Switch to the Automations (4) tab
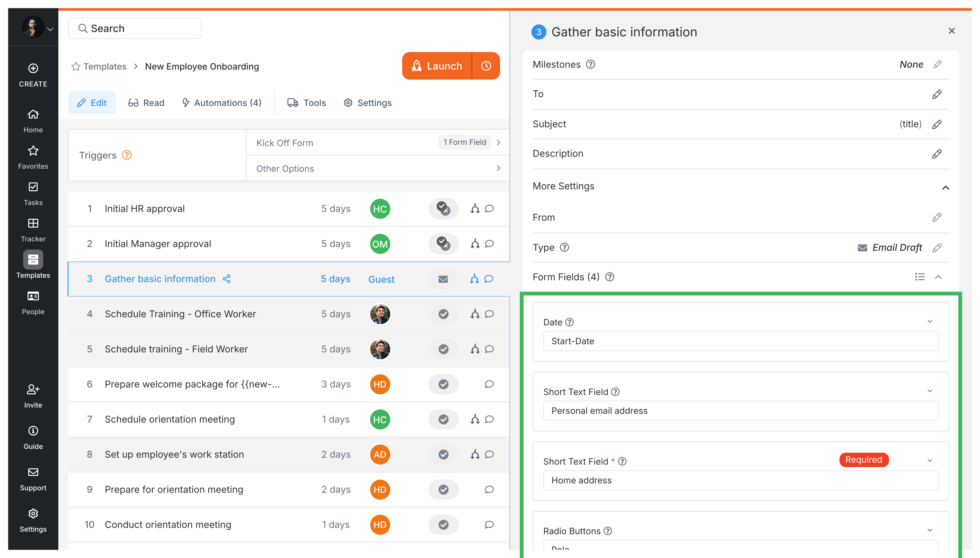980x558 pixels. coord(221,103)
